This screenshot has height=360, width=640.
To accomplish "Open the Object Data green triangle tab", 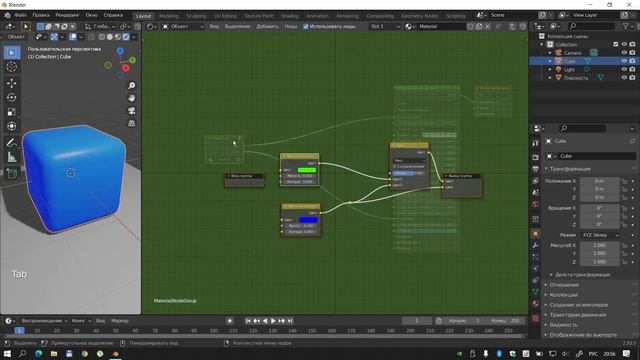I will pos(536,292).
